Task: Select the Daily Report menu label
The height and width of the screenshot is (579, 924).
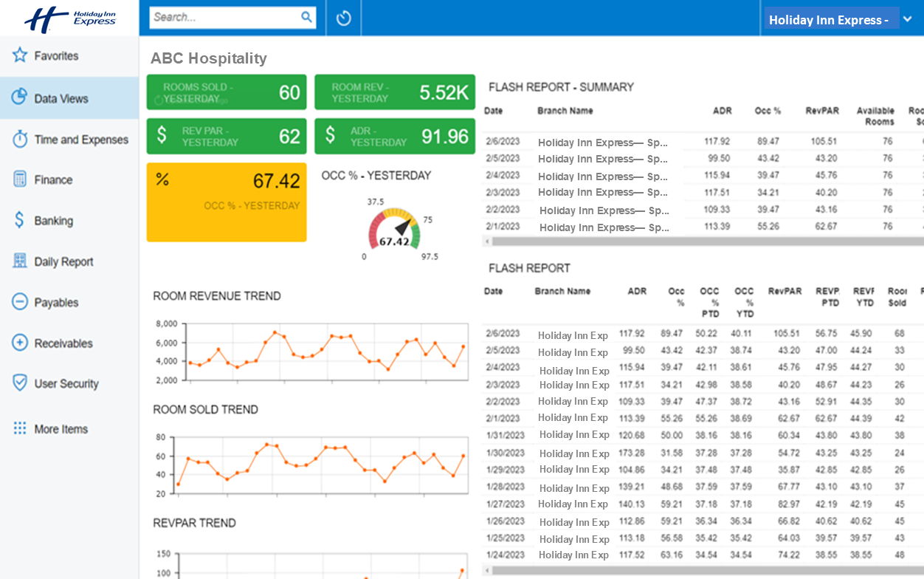Action: (63, 261)
